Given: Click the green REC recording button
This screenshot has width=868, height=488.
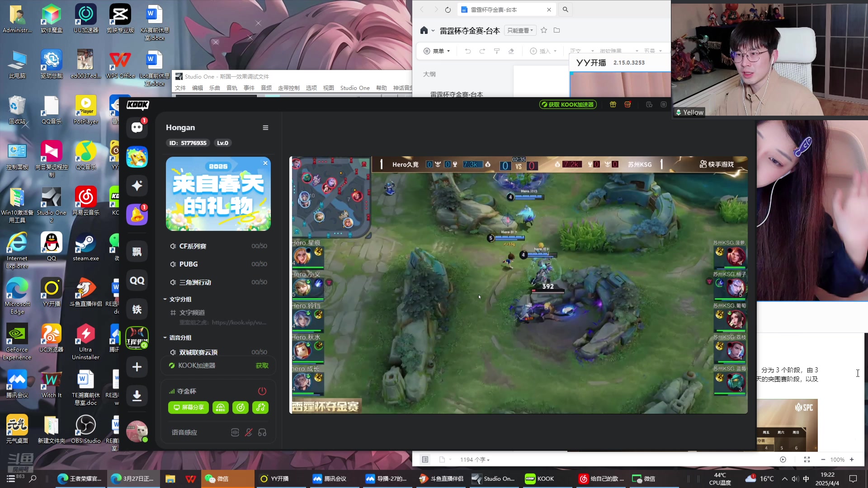Looking at the screenshot, I should coord(221,408).
